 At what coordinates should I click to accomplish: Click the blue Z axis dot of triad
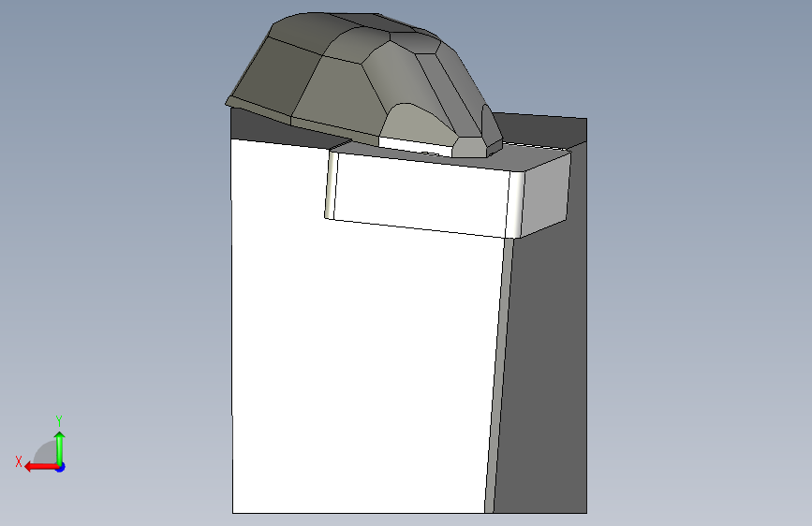61,467
